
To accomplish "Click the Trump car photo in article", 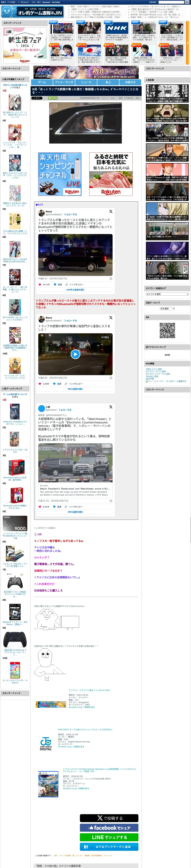I will coord(85,123).
